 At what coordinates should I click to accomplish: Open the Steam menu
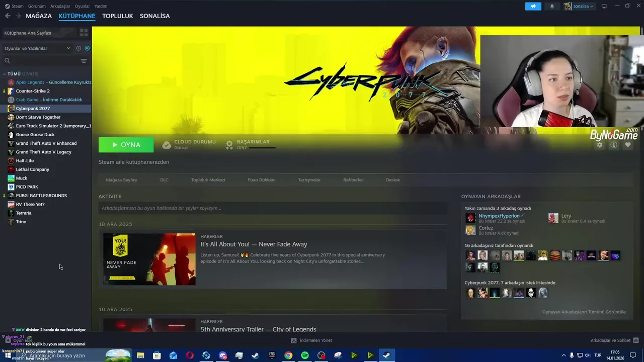[14, 6]
